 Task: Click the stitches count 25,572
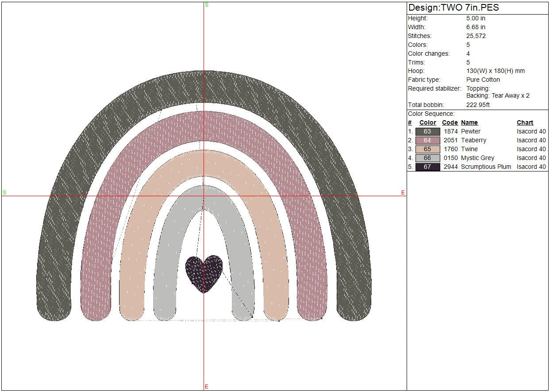(476, 36)
